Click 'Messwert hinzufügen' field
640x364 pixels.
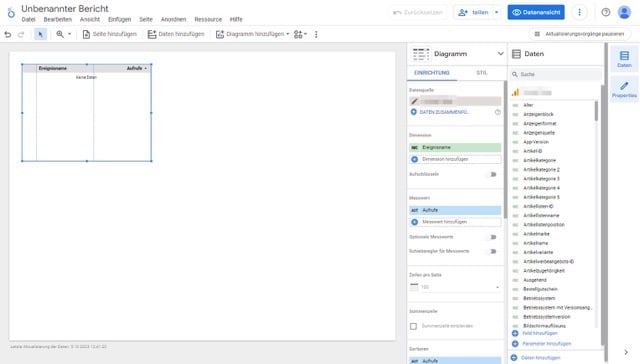pyautogui.click(x=455, y=222)
